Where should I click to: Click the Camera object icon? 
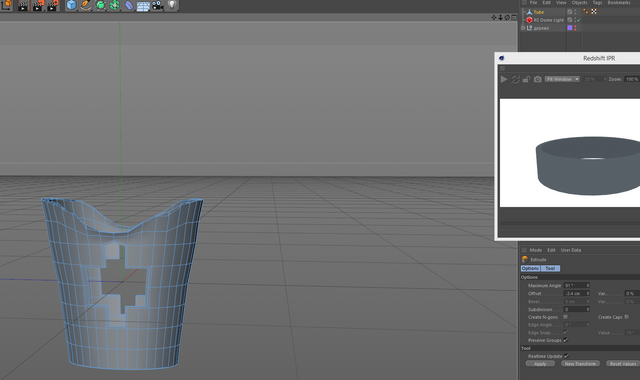click(158, 5)
